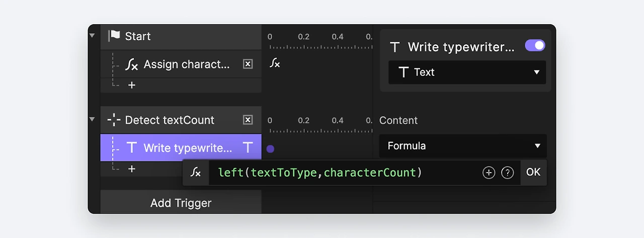Viewport: 644px width, 238px height.
Task: Click the T icon in Write typewriter panel header
Action: [395, 47]
